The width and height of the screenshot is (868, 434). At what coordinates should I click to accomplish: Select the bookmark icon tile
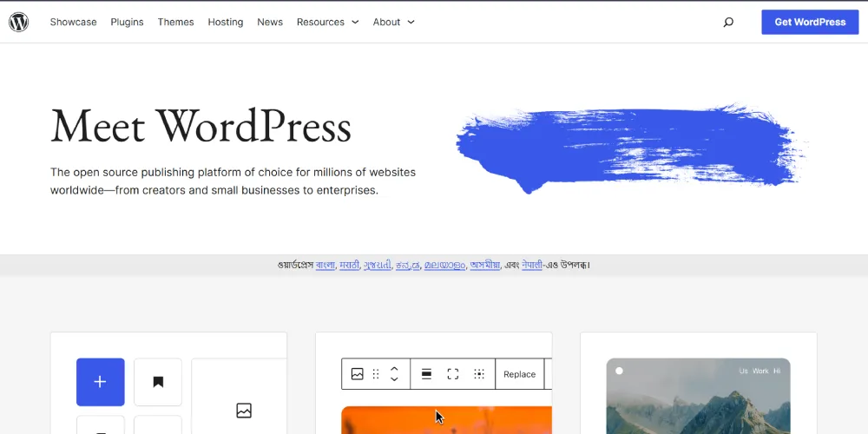click(158, 382)
